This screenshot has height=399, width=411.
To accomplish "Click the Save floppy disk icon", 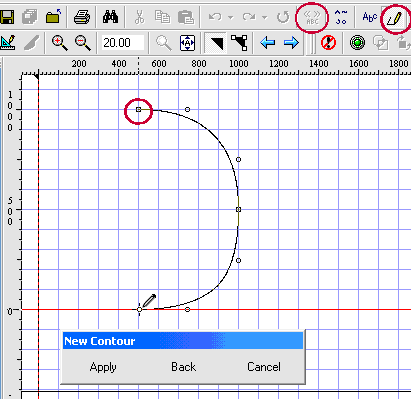I will coord(6,16).
